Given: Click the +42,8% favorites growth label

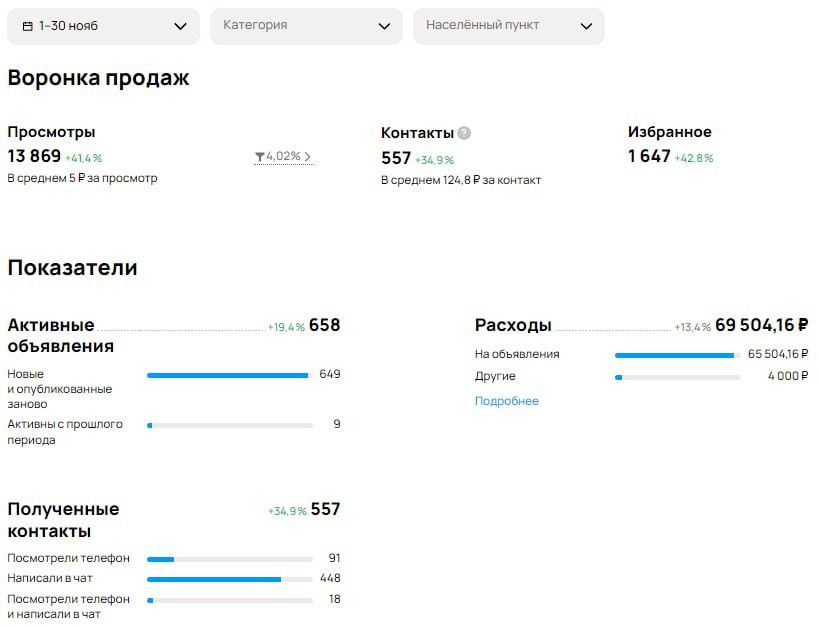Looking at the screenshot, I should 694,158.
